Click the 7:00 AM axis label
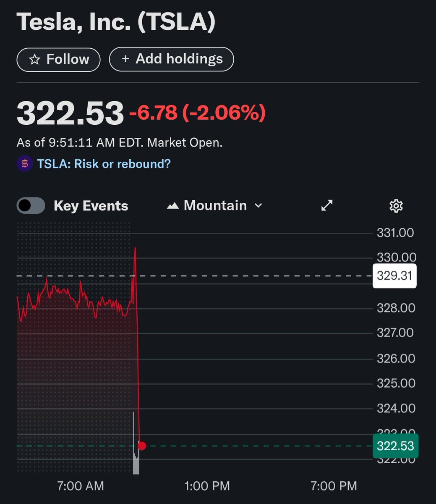436x504 pixels. 81,486
